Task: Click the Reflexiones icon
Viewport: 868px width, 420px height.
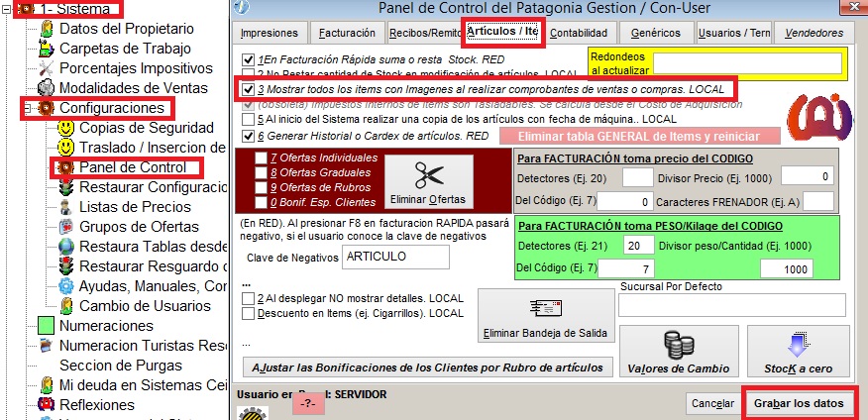Action: pyautogui.click(x=47, y=404)
